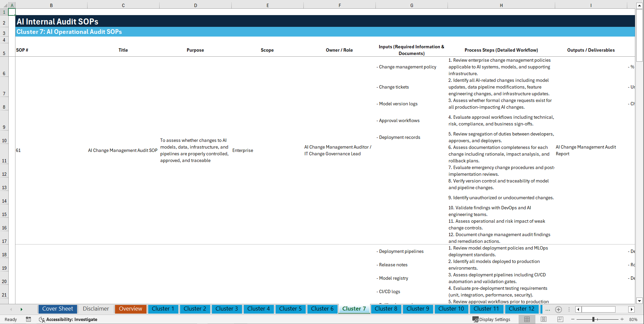Image resolution: width=644 pixels, height=324 pixels.
Task: Switch to Page Break Preview
Action: (560, 319)
